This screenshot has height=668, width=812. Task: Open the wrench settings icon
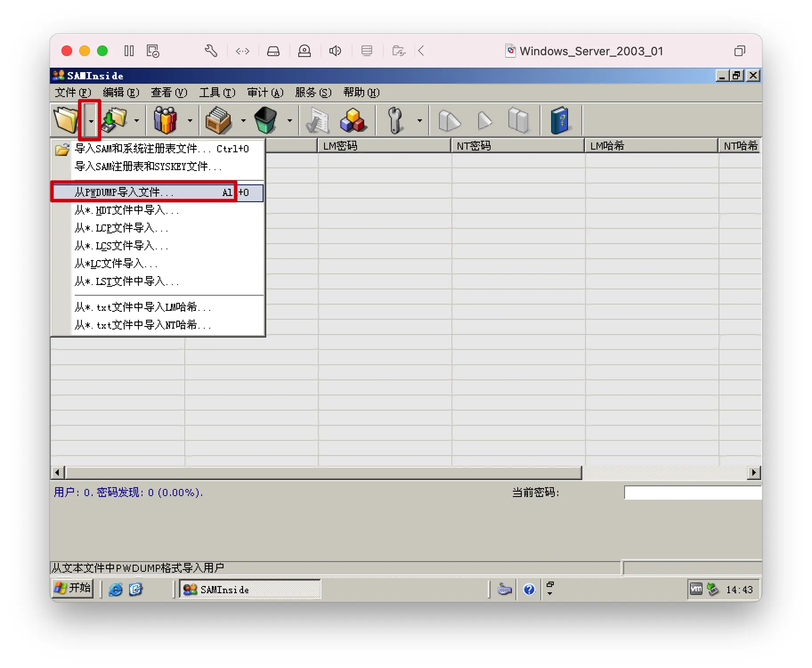coord(395,120)
